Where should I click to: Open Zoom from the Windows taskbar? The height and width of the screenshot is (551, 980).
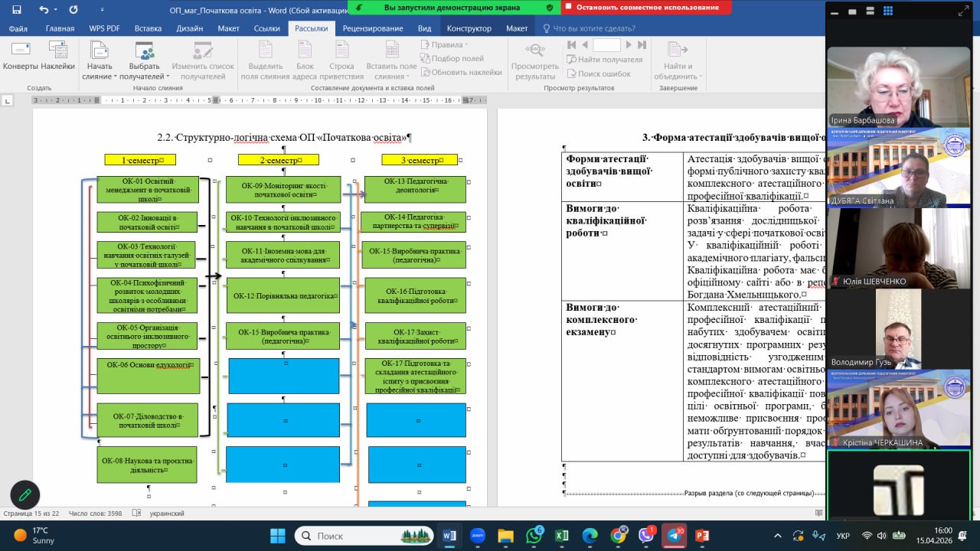coord(477,536)
